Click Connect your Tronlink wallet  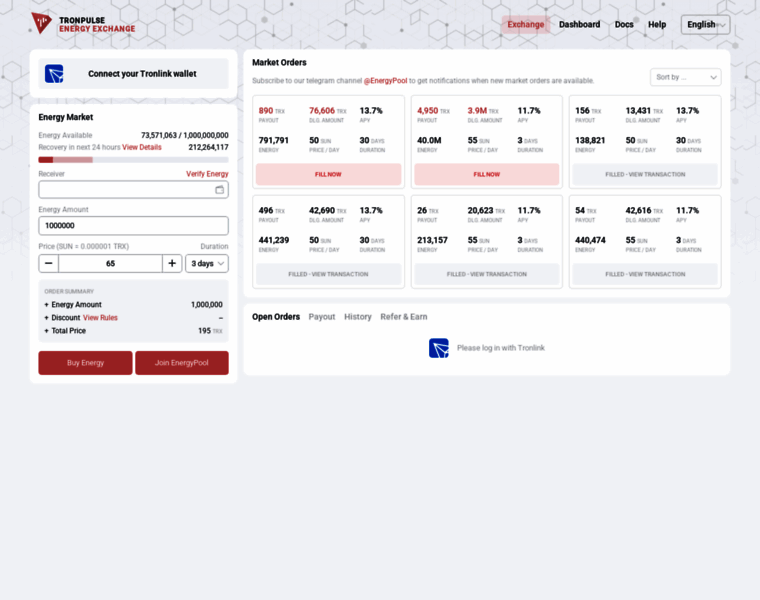pyautogui.click(x=133, y=74)
